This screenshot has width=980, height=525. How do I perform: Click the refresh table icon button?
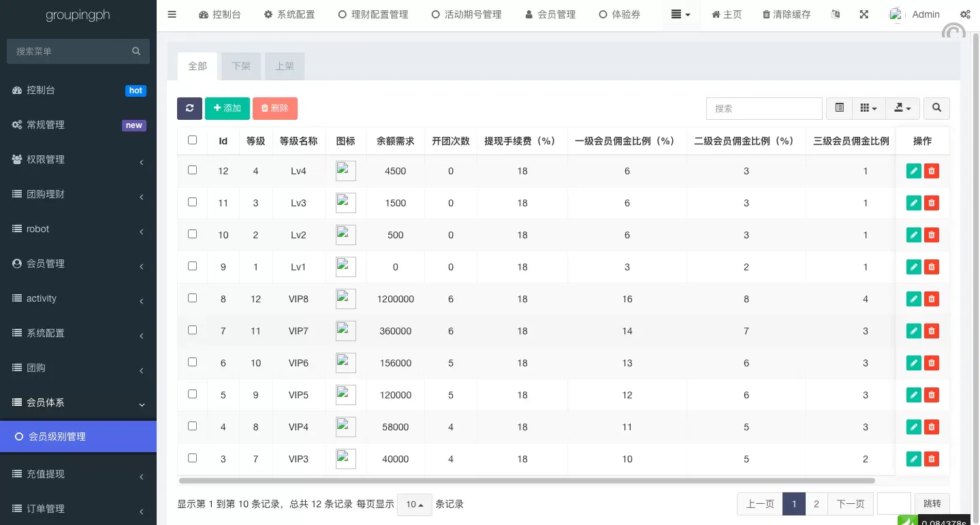pos(189,108)
